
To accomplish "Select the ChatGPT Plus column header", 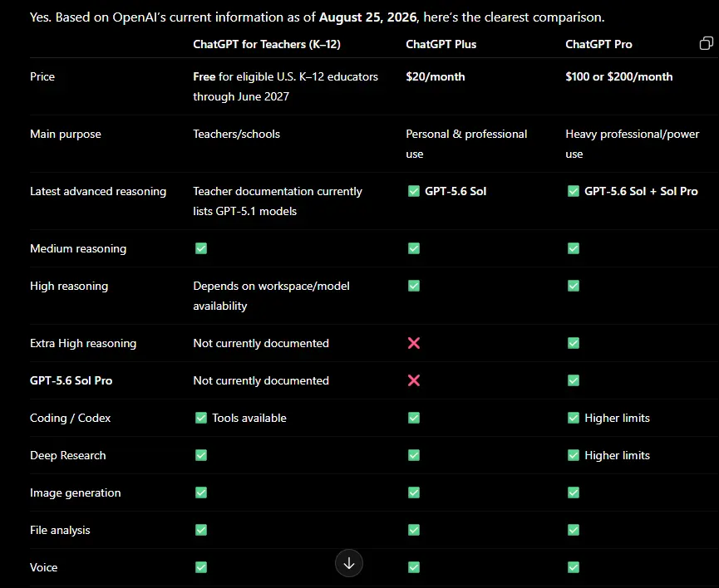I will (441, 44).
